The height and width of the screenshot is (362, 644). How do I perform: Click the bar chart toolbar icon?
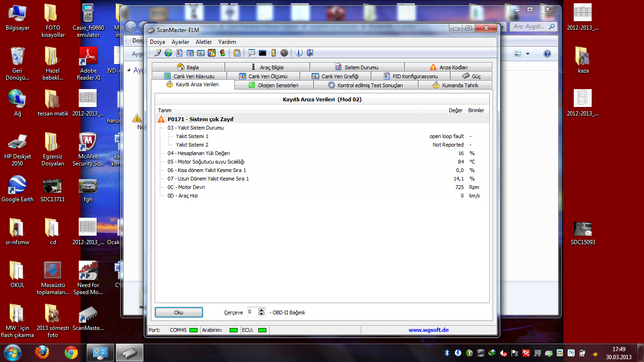[x=201, y=53]
